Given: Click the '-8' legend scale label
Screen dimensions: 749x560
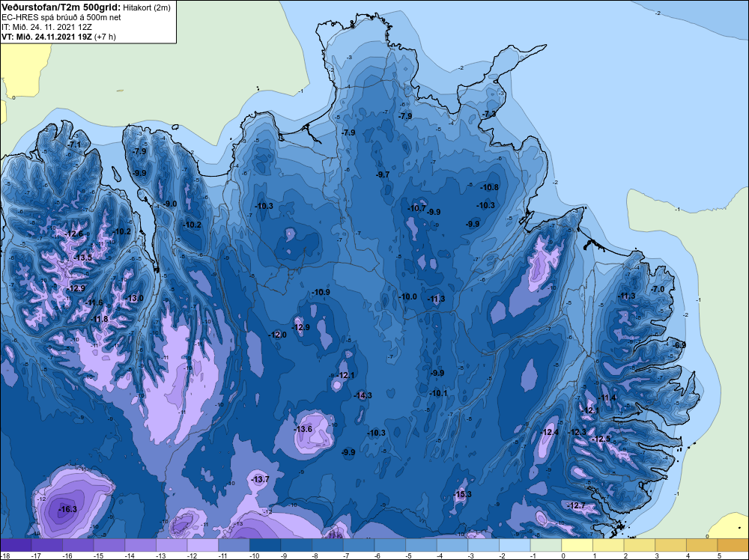Looking at the screenshot, I should pos(316,556).
